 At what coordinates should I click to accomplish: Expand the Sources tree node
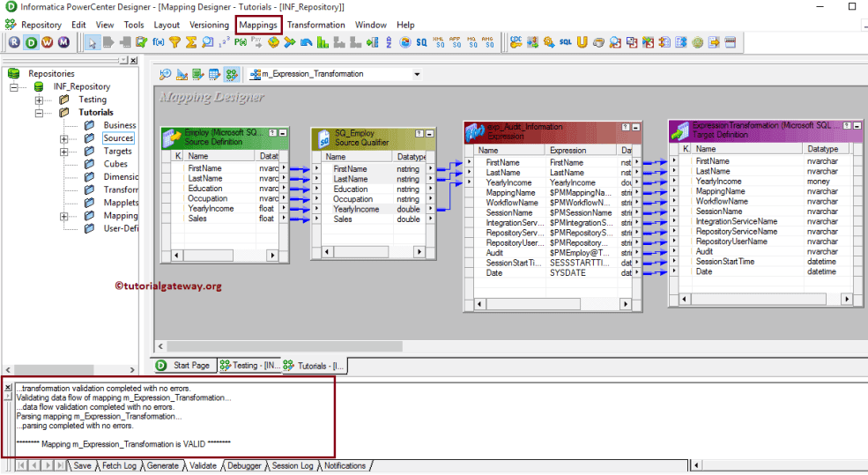click(x=64, y=139)
